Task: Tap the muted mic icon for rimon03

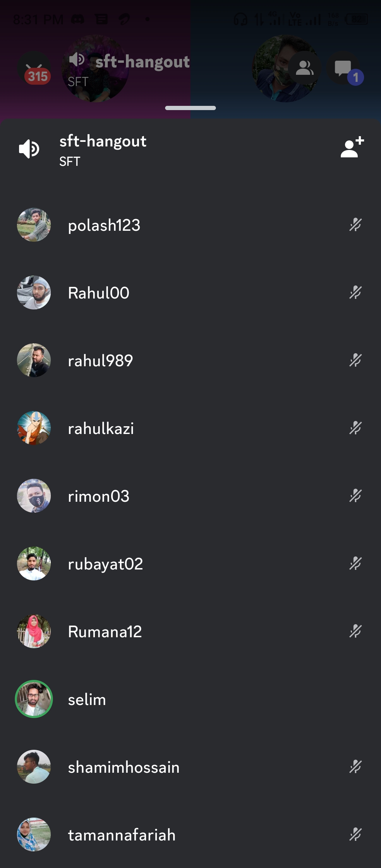Action: (355, 496)
